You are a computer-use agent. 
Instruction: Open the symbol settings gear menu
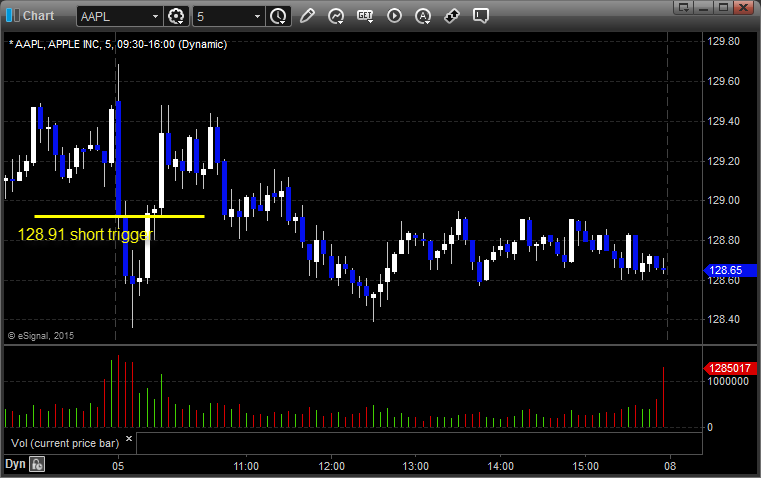click(x=176, y=16)
